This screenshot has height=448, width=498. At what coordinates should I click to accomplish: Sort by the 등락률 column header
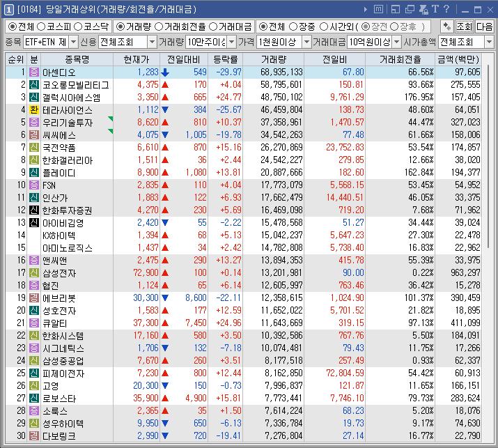[225, 59]
